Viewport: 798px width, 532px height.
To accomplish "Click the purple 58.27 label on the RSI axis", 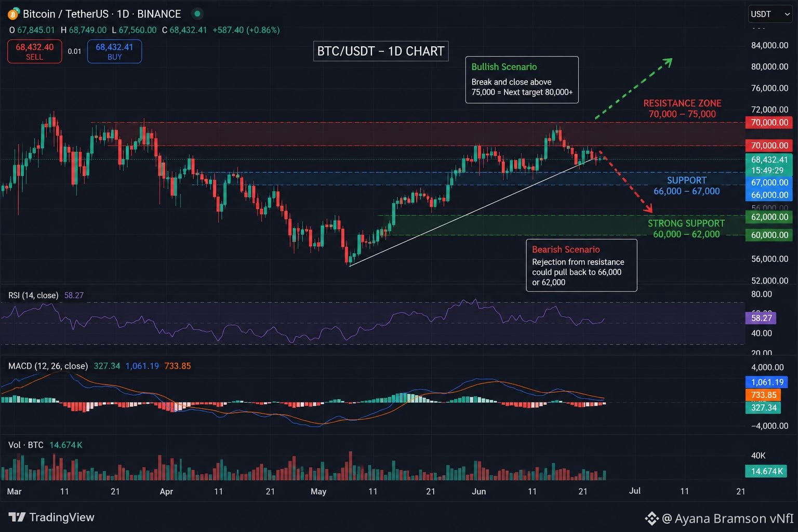I will click(x=761, y=318).
